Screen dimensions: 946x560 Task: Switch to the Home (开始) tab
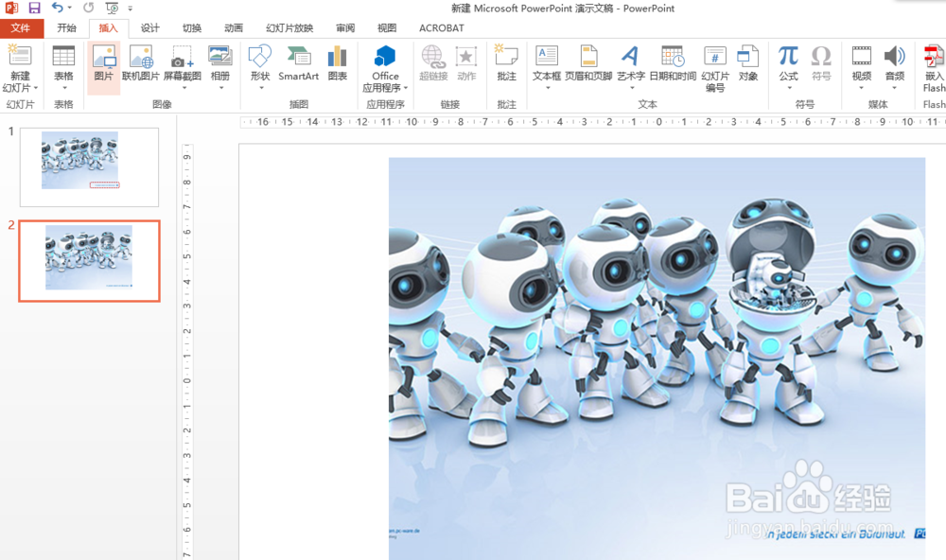click(x=66, y=27)
